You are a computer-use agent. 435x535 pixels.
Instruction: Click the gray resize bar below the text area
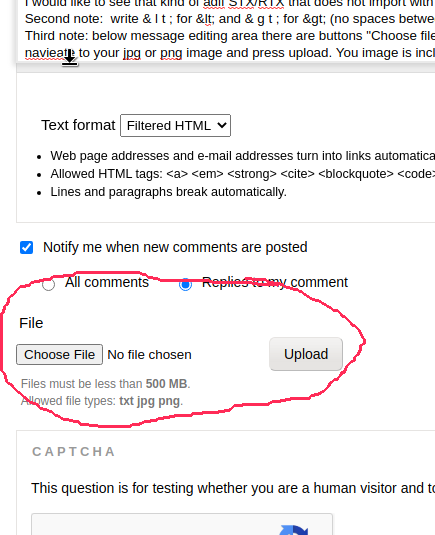(x=225, y=67)
